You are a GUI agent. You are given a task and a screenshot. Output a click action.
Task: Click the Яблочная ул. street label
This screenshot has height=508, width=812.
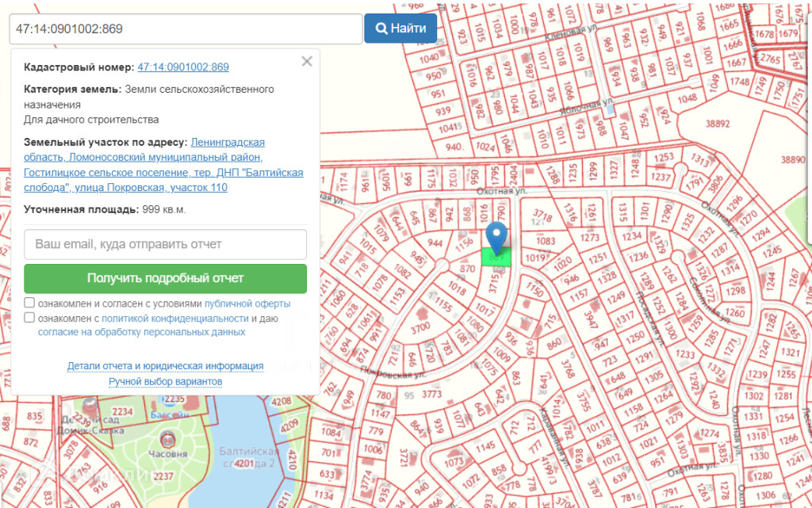(587, 107)
